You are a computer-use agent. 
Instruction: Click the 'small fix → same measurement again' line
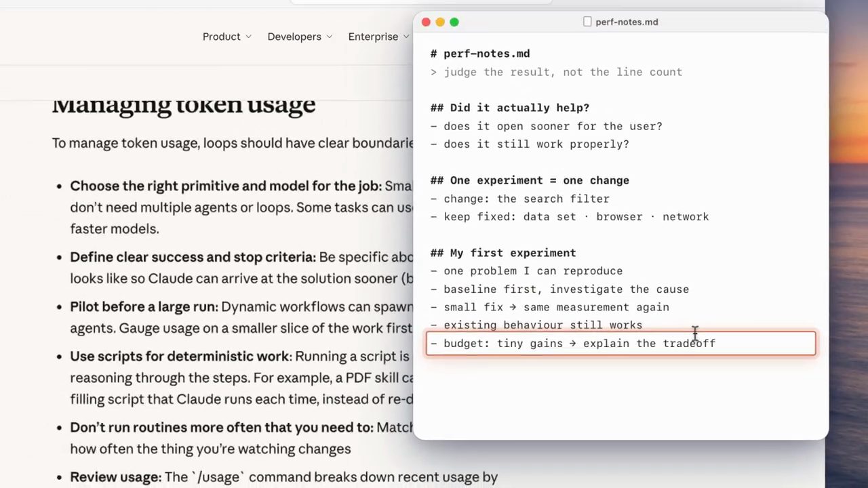pyautogui.click(x=550, y=307)
